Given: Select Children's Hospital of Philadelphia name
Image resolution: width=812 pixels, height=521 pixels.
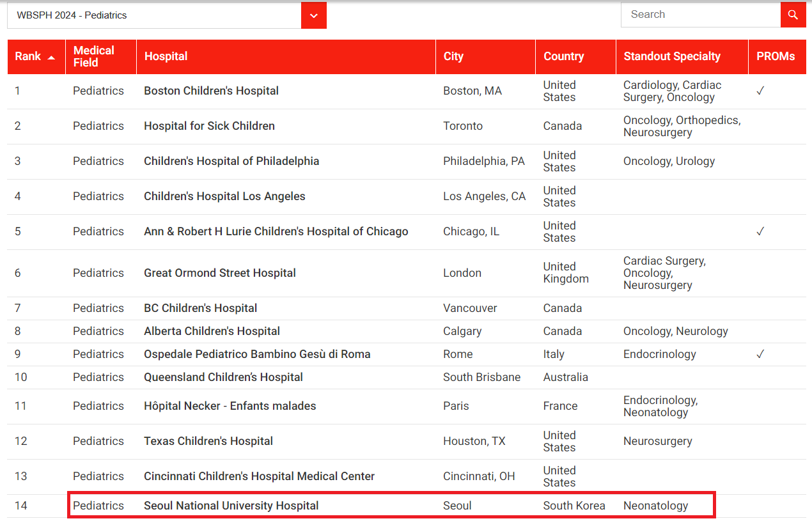Looking at the screenshot, I should [231, 161].
